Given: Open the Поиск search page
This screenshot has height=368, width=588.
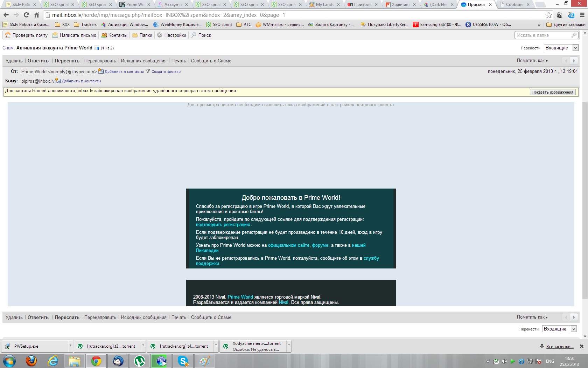Looking at the screenshot, I should point(201,35).
